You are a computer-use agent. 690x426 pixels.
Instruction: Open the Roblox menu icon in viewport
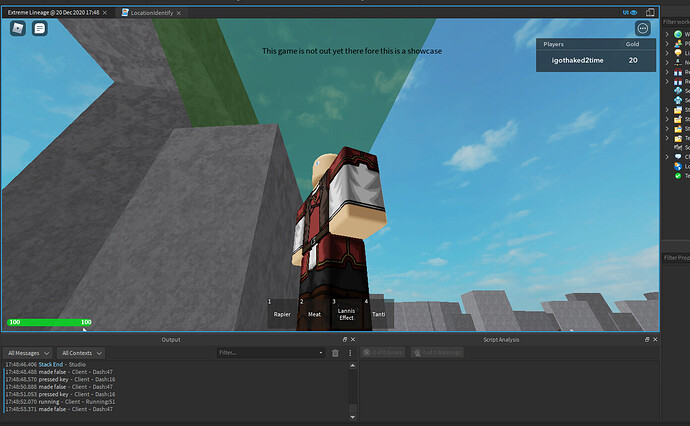click(x=18, y=29)
